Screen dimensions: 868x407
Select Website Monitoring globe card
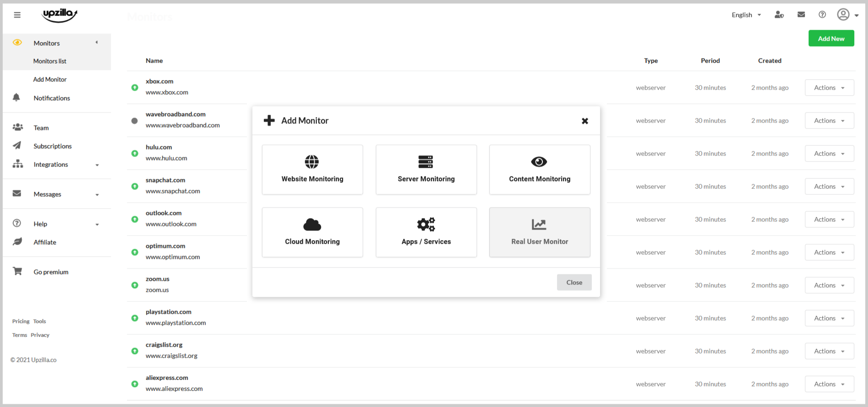point(312,170)
